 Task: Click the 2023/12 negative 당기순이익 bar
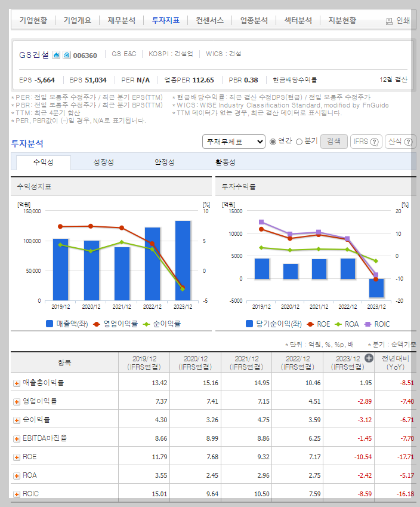[376, 288]
